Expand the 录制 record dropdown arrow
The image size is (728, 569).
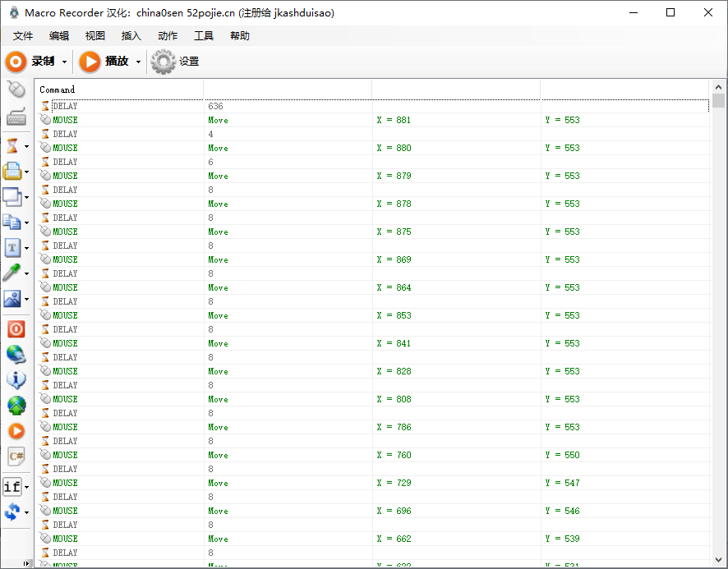65,62
